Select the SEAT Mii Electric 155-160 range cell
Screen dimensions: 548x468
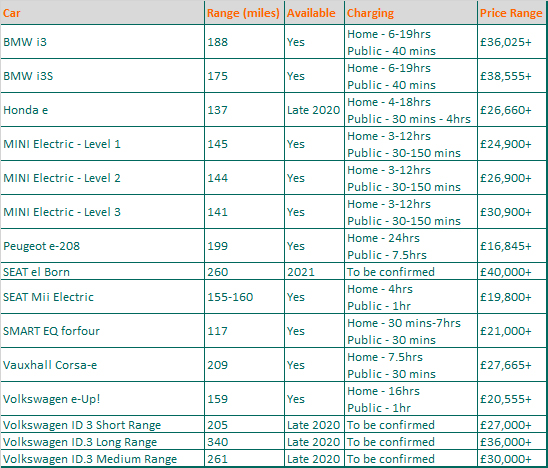point(244,297)
